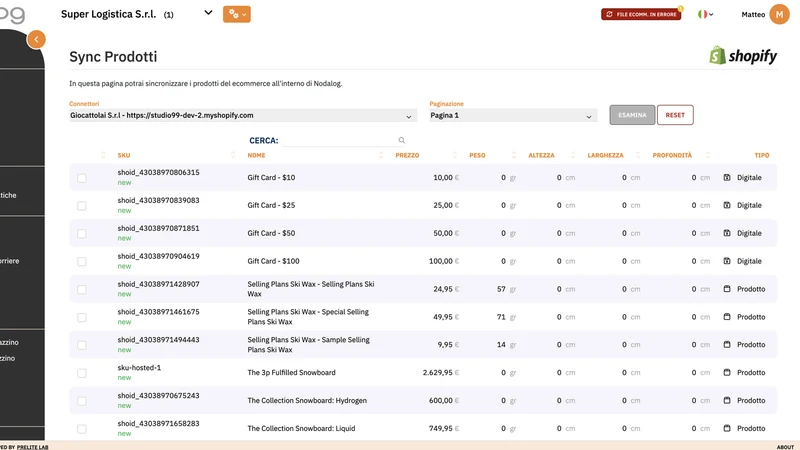800x450 pixels.
Task: Click the Prodotto icon in shoid_43038971428907 row
Action: coord(727,289)
